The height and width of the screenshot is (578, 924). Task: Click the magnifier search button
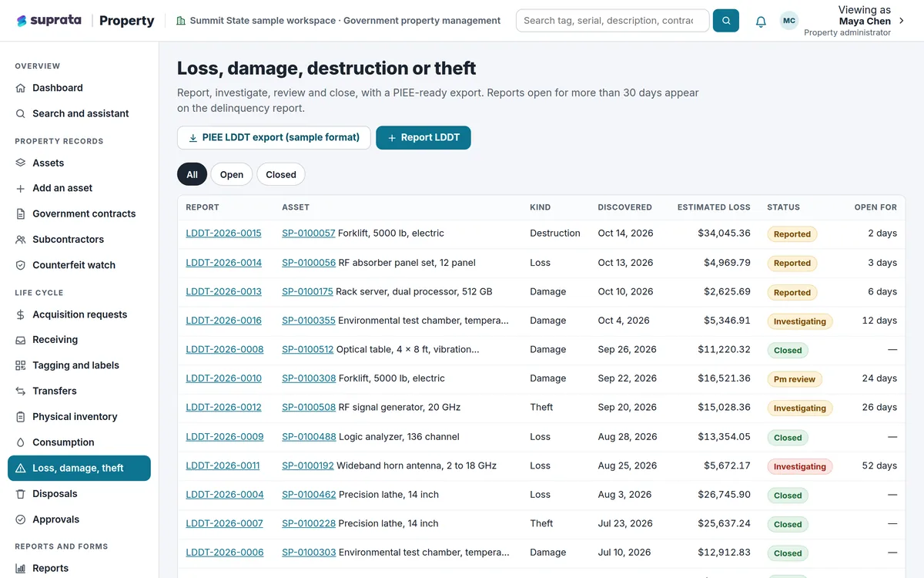726,21
